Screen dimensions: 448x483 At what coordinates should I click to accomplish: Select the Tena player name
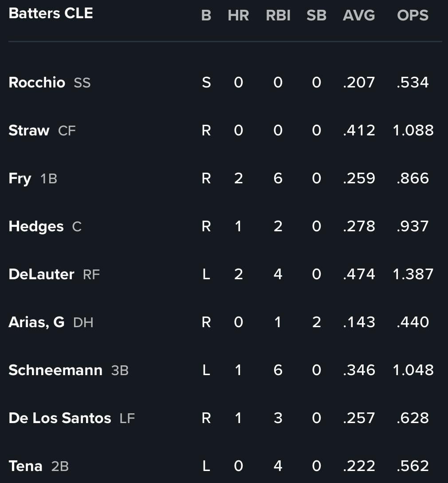[x=26, y=466]
